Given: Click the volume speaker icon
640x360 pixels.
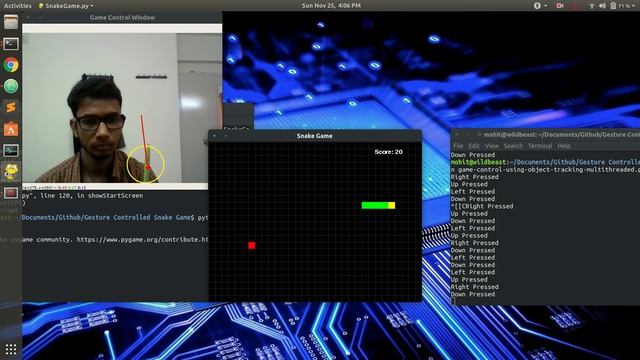Looking at the screenshot, I should [602, 6].
